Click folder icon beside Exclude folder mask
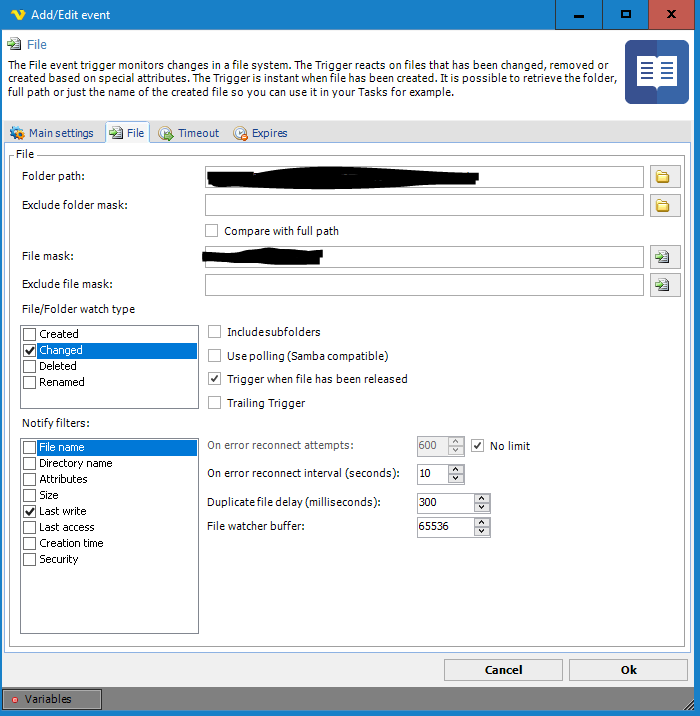700x716 pixels. click(x=661, y=206)
